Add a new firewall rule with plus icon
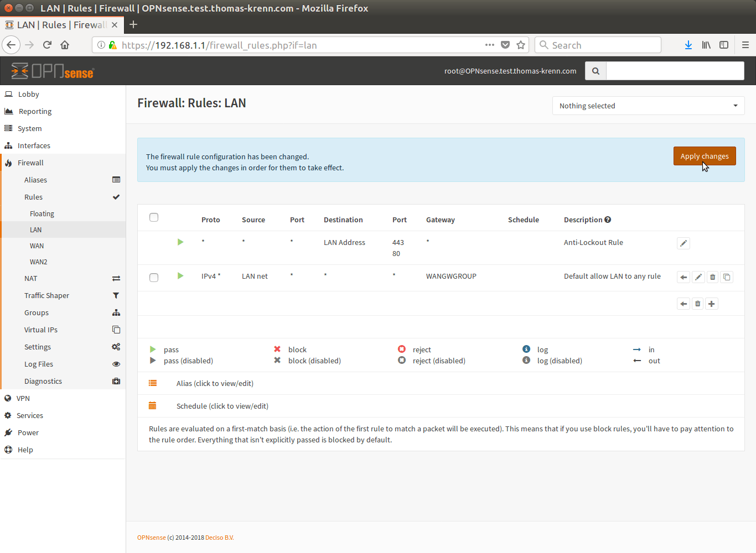 [x=712, y=304]
